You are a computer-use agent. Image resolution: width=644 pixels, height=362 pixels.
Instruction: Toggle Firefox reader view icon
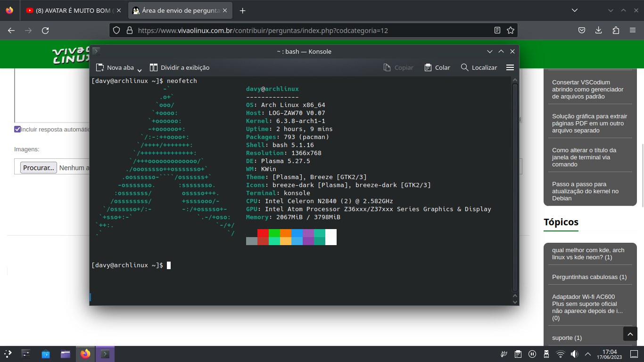click(x=497, y=30)
